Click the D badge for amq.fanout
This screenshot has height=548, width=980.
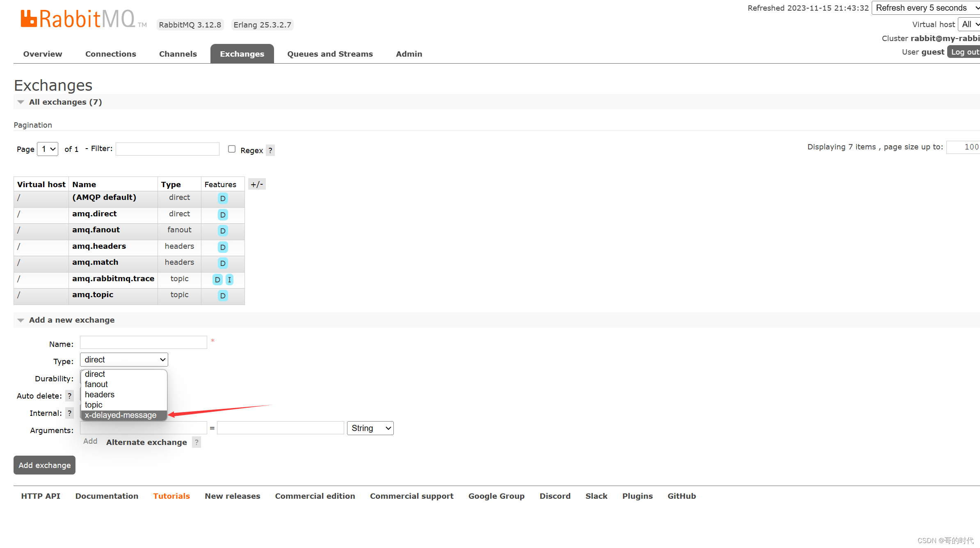223,231
